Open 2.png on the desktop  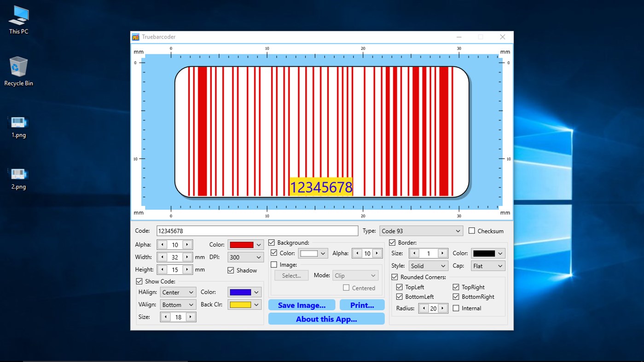click(x=18, y=174)
